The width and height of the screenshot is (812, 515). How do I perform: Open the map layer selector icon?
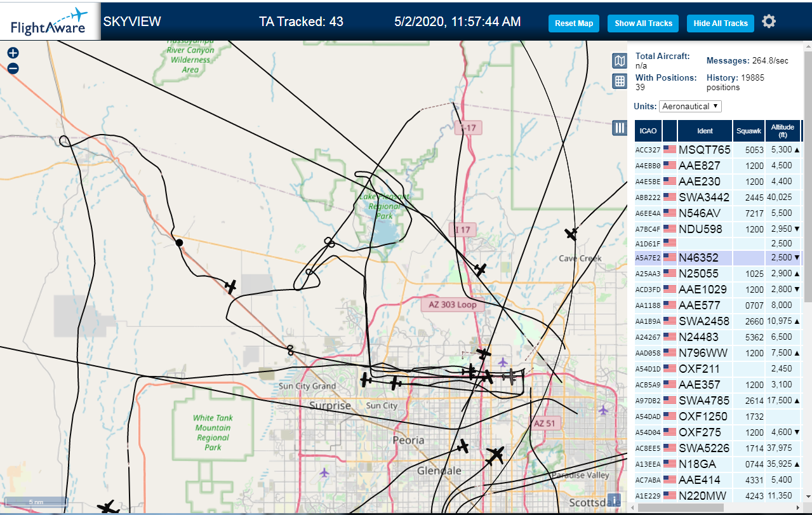pos(620,60)
